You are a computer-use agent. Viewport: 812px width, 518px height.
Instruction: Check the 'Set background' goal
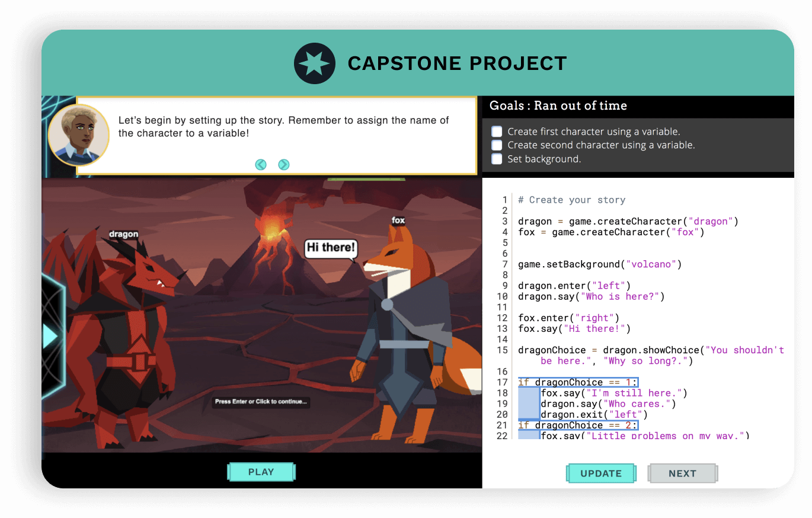coord(495,159)
